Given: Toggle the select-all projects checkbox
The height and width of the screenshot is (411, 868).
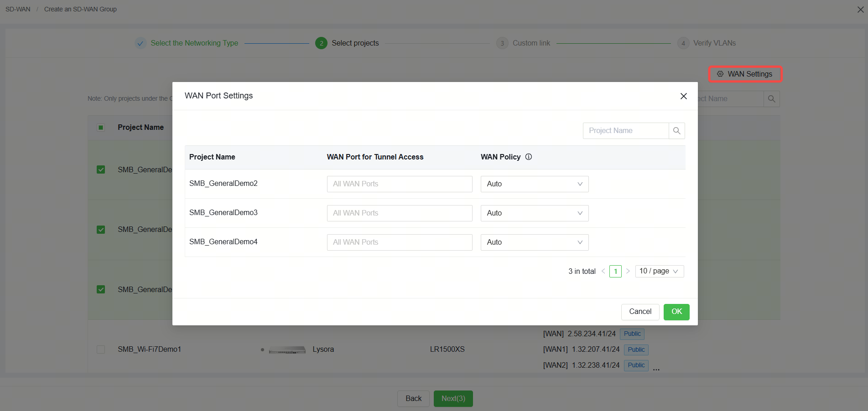Looking at the screenshot, I should (101, 128).
